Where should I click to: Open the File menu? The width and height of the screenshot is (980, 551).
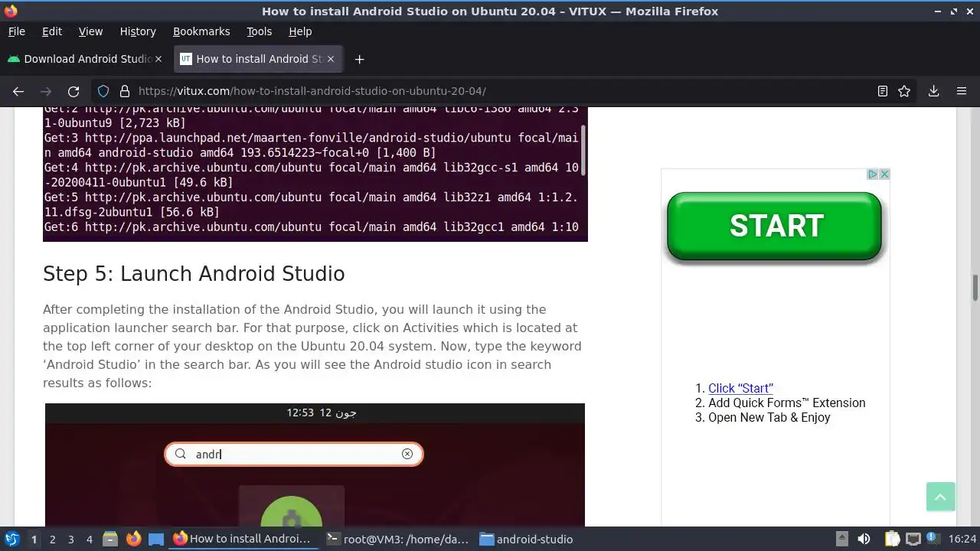[x=16, y=31]
